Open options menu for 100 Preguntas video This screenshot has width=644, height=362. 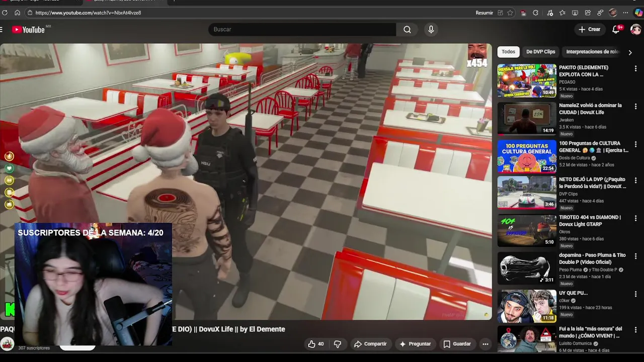[x=635, y=144]
